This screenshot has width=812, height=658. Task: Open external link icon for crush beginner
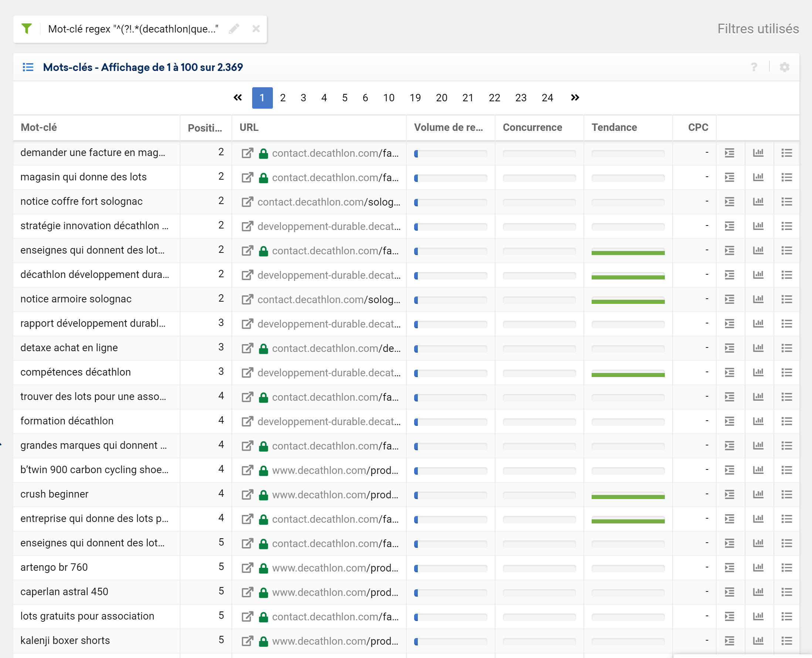[247, 495]
